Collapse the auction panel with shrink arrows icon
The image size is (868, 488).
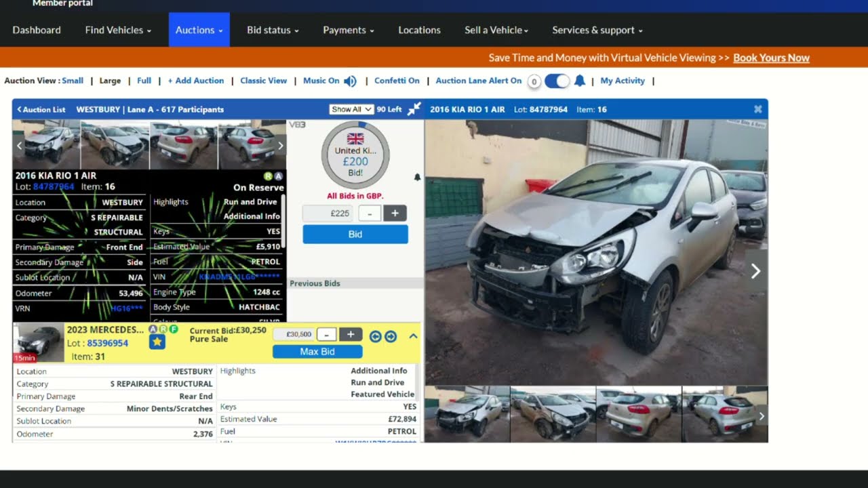pyautogui.click(x=414, y=109)
